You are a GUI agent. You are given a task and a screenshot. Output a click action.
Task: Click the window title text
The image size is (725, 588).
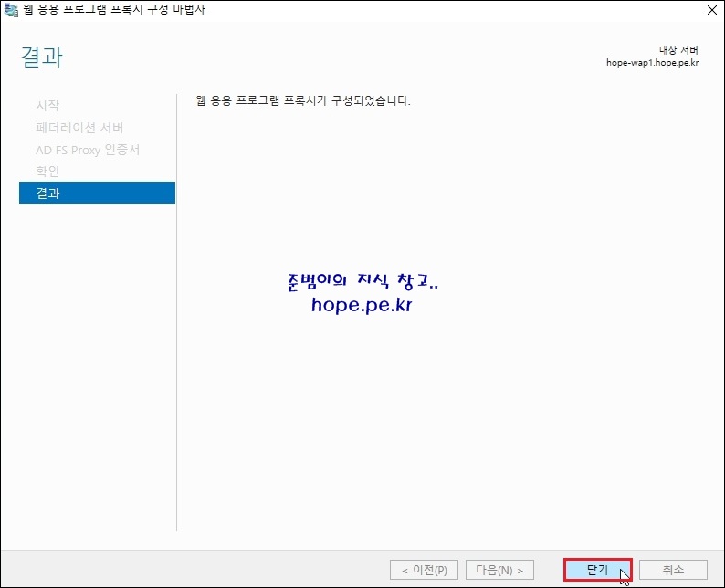(114, 10)
